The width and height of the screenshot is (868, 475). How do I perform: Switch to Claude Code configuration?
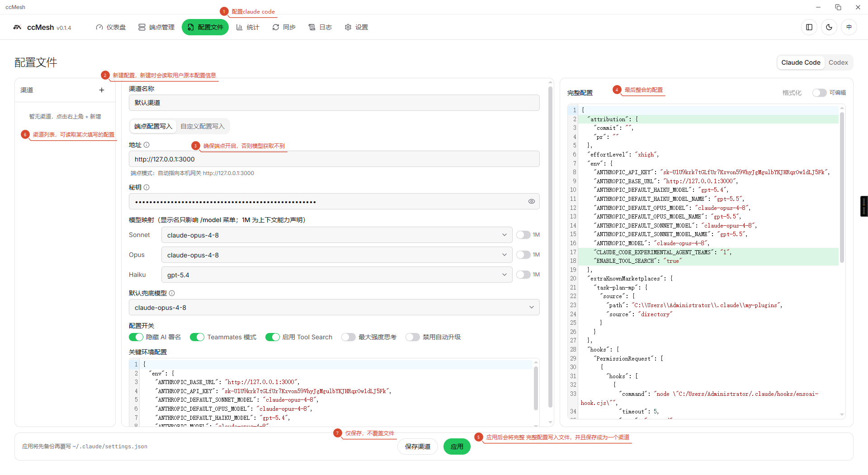coord(801,62)
